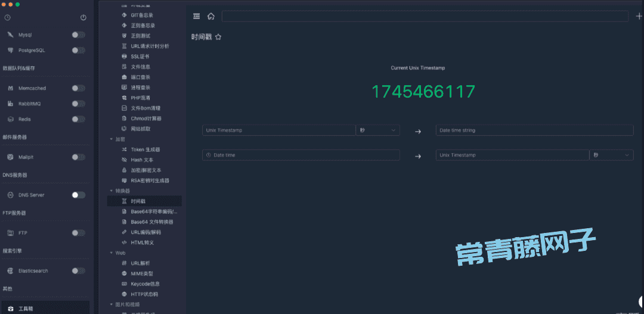The height and width of the screenshot is (314, 644).
Task: Click the Elasticsearch icon
Action: click(11, 271)
